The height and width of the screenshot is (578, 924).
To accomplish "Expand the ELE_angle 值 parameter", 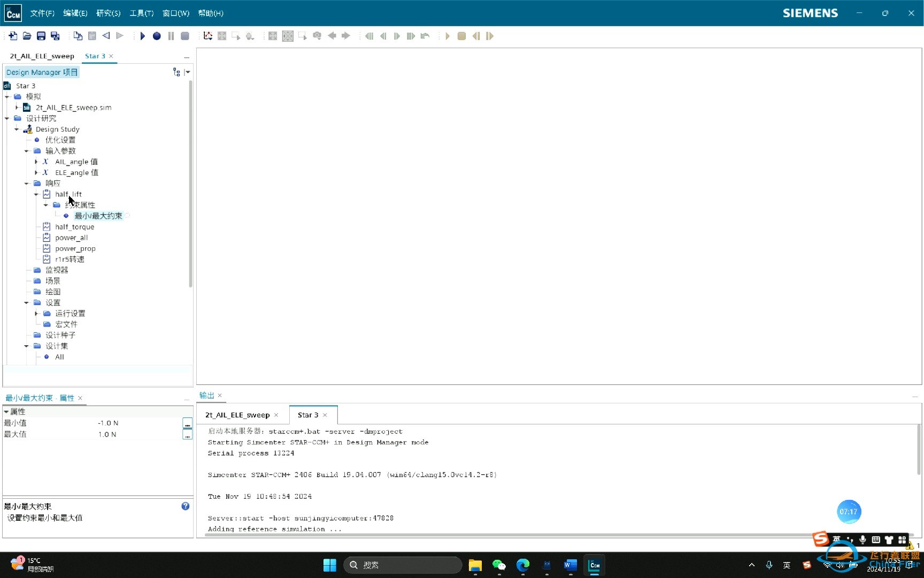I will coord(36,172).
